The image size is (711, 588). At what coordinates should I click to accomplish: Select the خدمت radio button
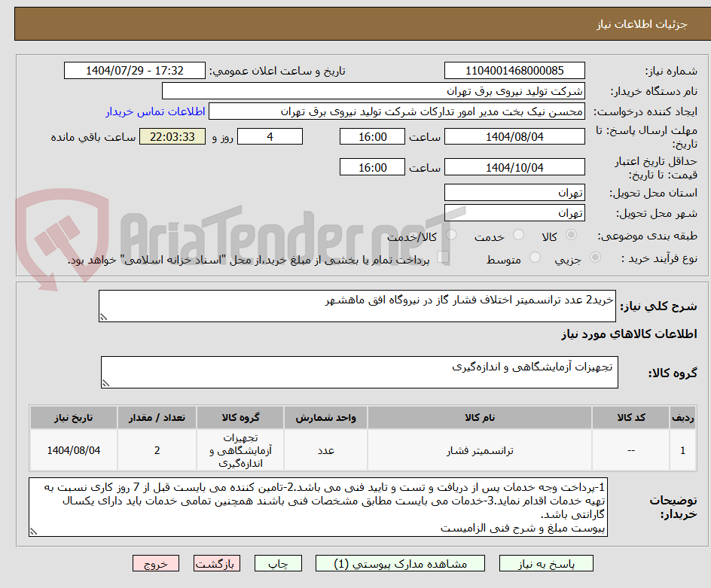click(518, 236)
